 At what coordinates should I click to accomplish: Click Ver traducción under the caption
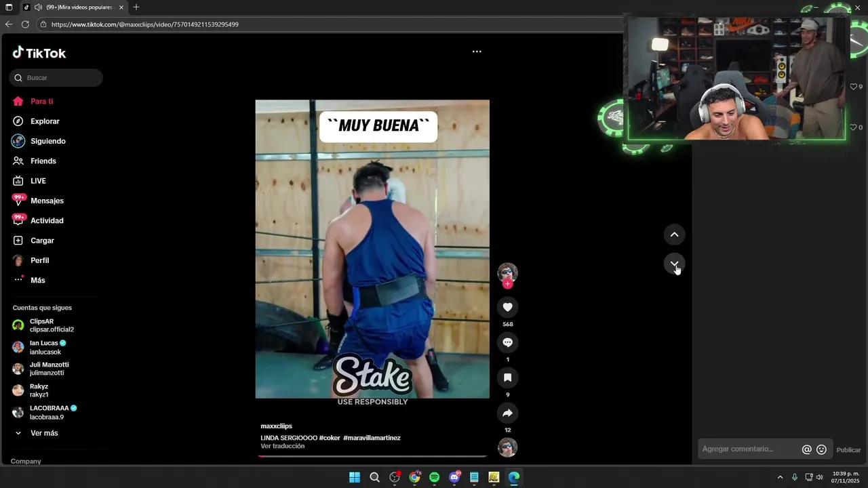click(283, 446)
